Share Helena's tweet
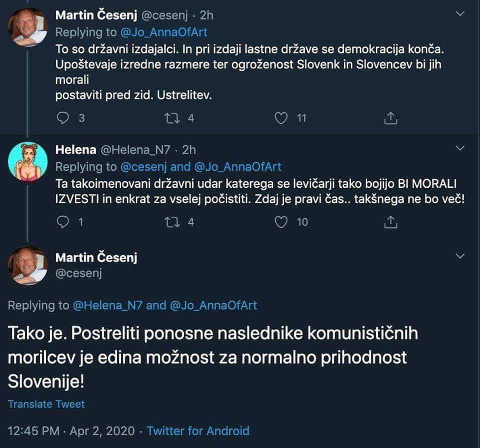The width and height of the screenshot is (480, 448). click(390, 222)
